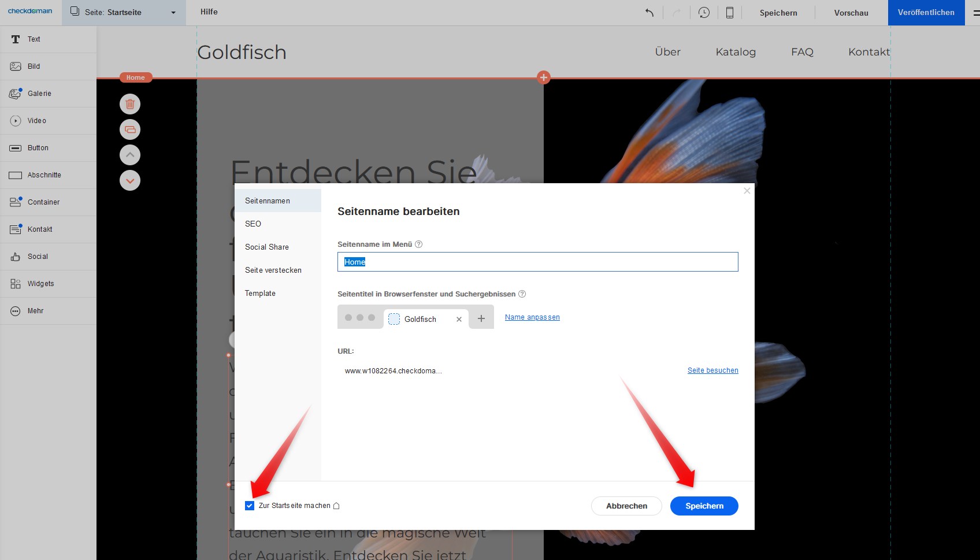This screenshot has width=980, height=560.
Task: Select the Seite verstecken tab
Action: coord(273,270)
